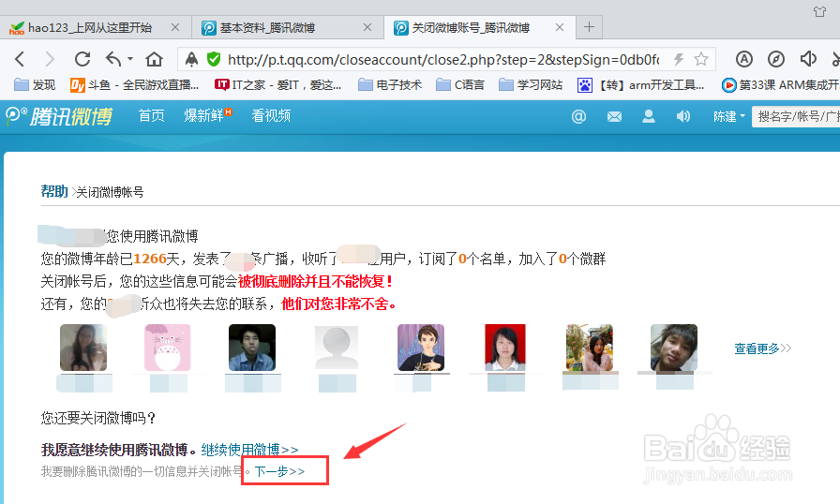Open the IT之家 bookmark
The image size is (840, 504).
coord(277,84)
